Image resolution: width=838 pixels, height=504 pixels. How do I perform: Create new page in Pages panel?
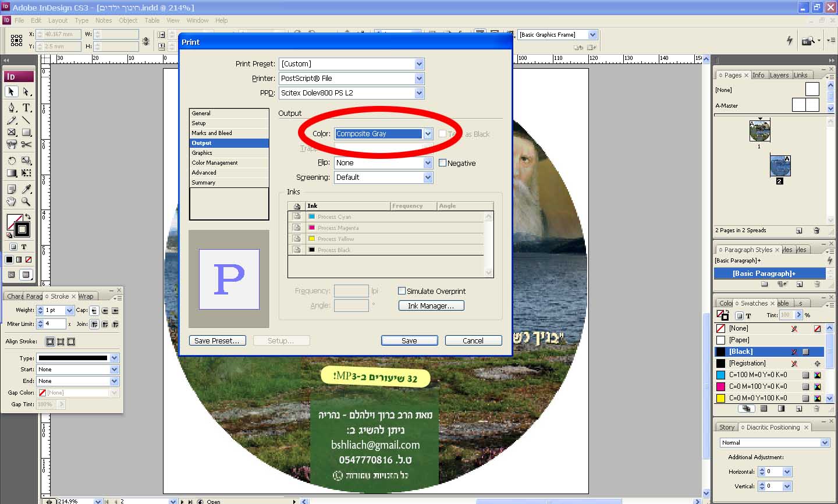pos(799,230)
